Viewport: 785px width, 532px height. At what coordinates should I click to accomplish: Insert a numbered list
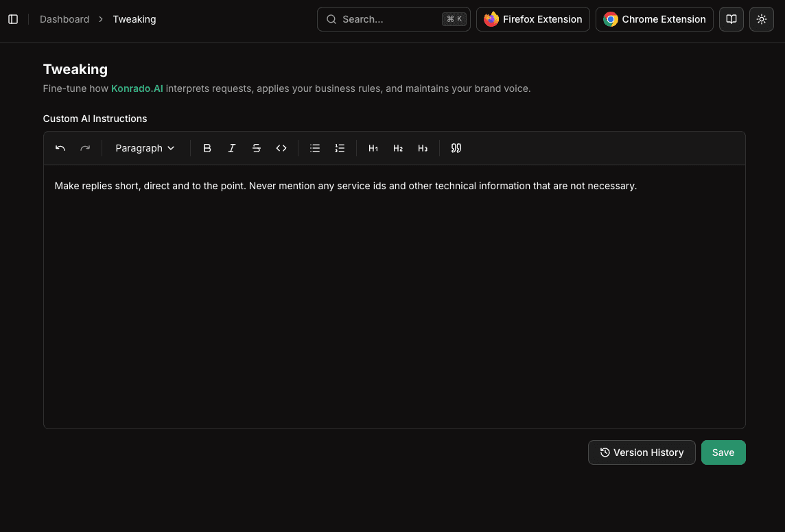[340, 148]
